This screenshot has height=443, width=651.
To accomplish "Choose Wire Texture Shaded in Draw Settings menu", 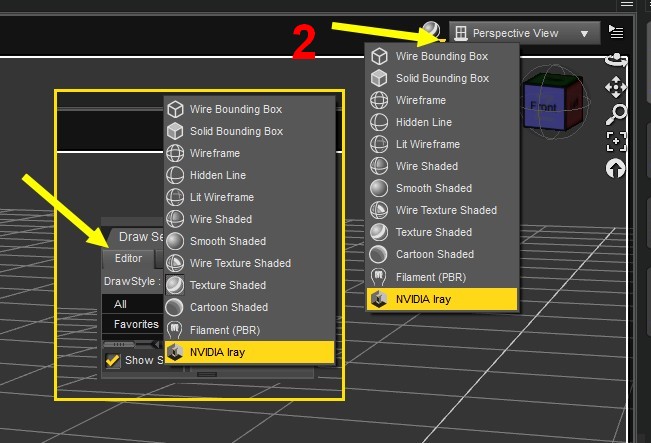I will (250, 263).
